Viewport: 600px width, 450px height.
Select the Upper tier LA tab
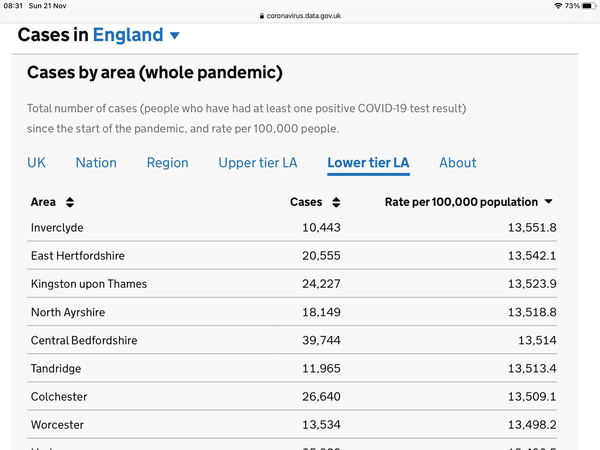[x=258, y=163]
